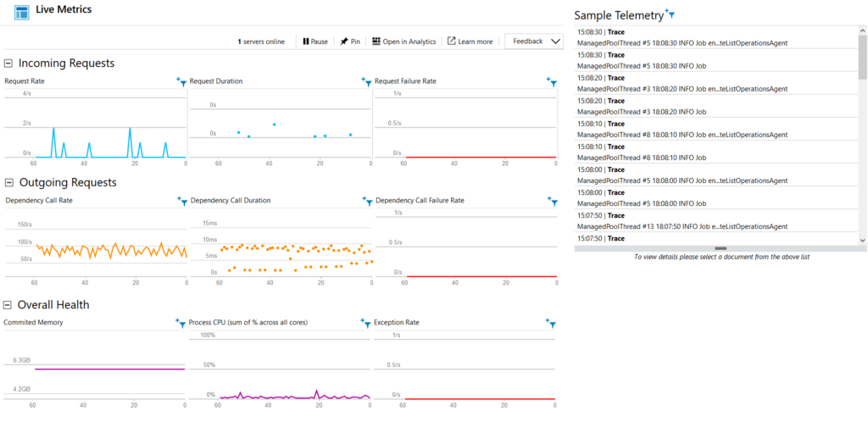Click the pushpin icon beside Pin

(344, 42)
